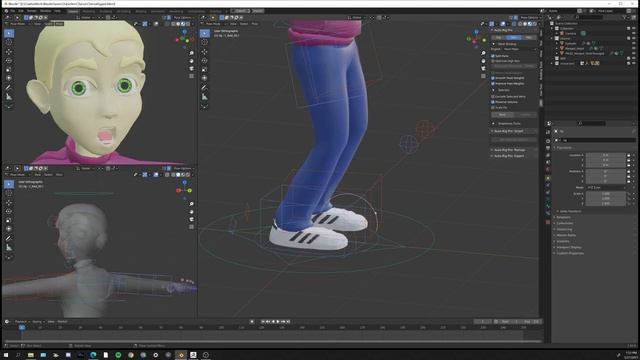Viewport: 640px width, 360px height.
Task: Open Pose Mode dropdown in the face viewport
Action: [19, 24]
